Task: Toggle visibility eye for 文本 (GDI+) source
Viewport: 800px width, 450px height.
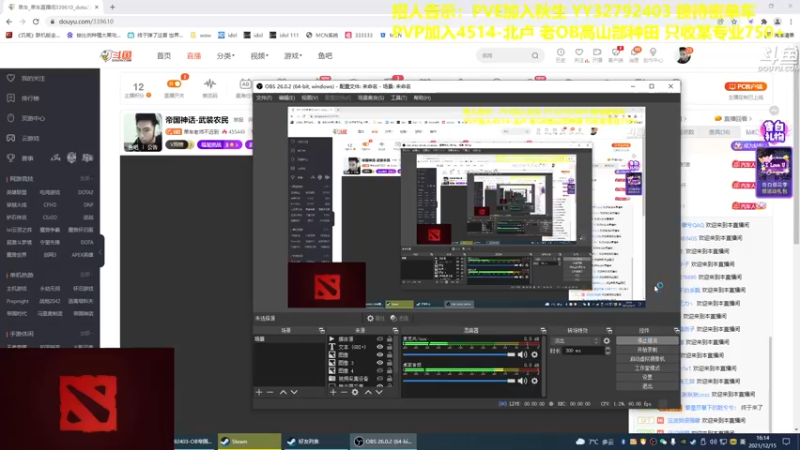Action: 380,347
